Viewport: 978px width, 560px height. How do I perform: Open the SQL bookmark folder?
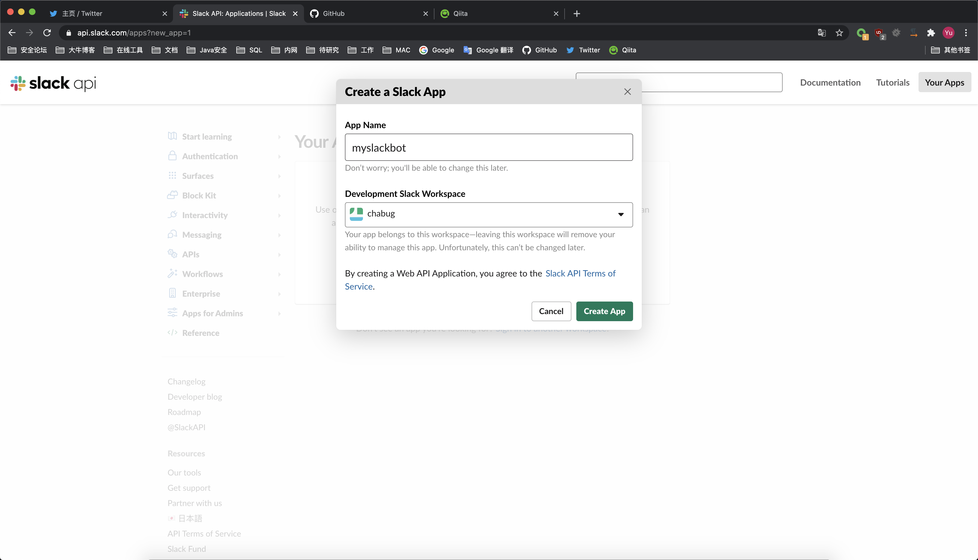point(249,50)
